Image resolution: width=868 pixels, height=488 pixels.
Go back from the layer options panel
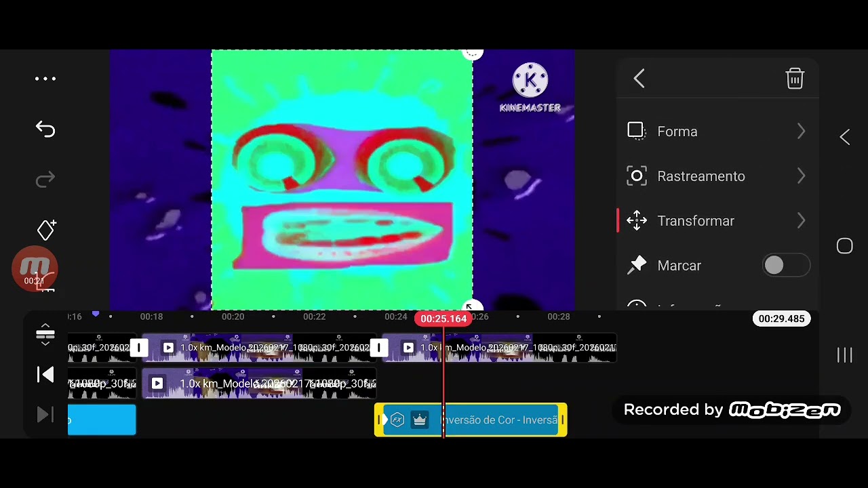tap(639, 79)
